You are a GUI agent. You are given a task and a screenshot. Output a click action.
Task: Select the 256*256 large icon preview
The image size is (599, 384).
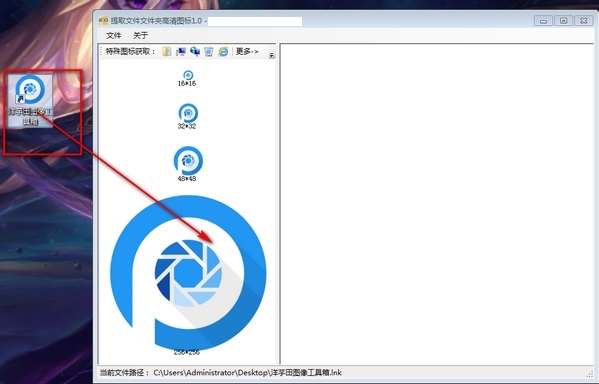[x=188, y=273]
